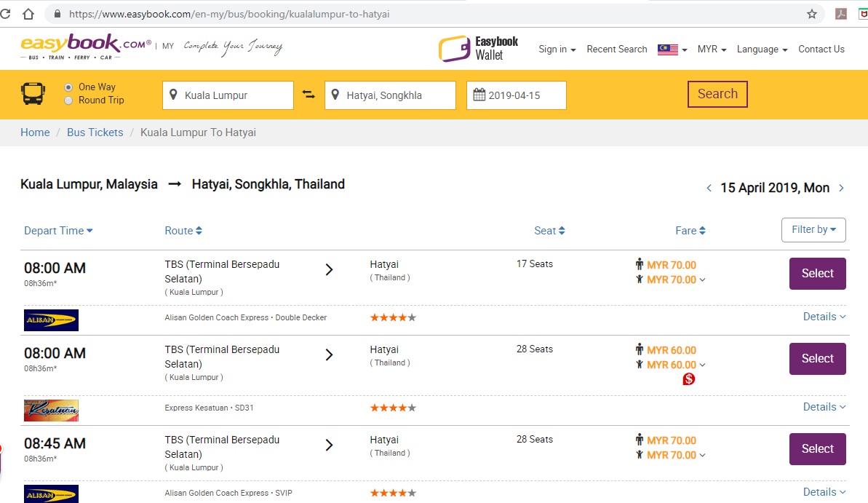Open Easybook Wallet icon
This screenshot has width=868, height=503.
click(x=454, y=49)
